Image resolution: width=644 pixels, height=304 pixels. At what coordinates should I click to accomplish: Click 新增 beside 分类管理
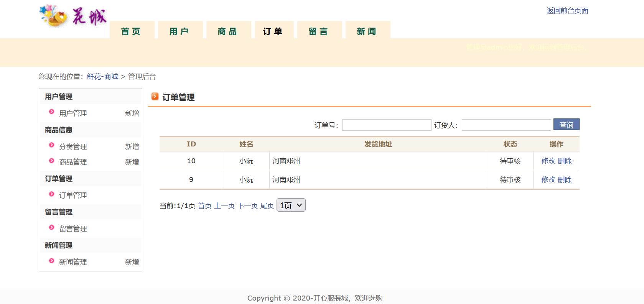[x=132, y=146]
